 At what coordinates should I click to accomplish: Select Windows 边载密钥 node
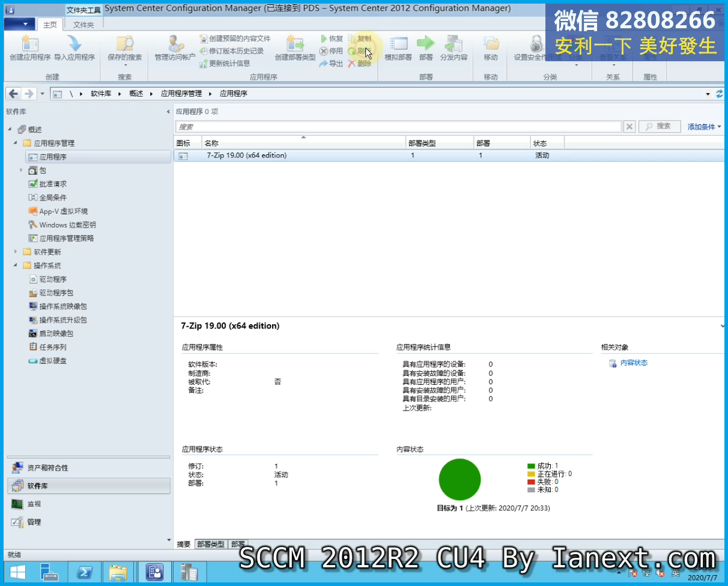click(x=67, y=225)
